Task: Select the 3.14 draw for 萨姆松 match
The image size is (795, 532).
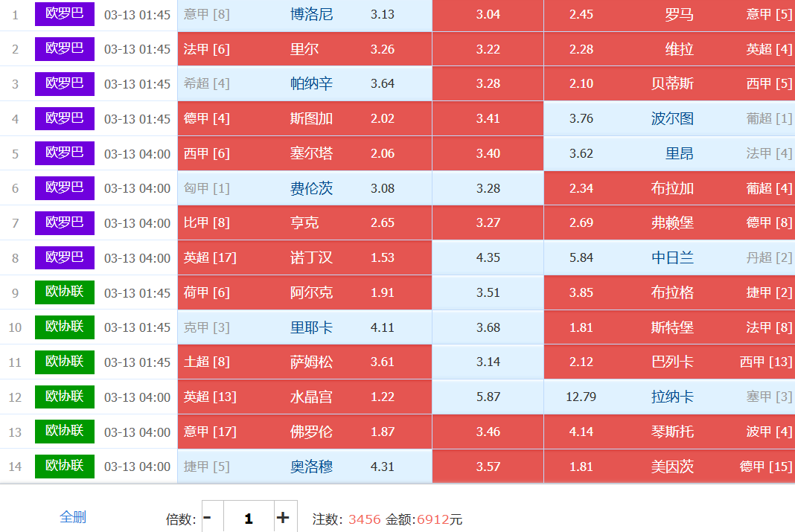Action: pyautogui.click(x=488, y=362)
